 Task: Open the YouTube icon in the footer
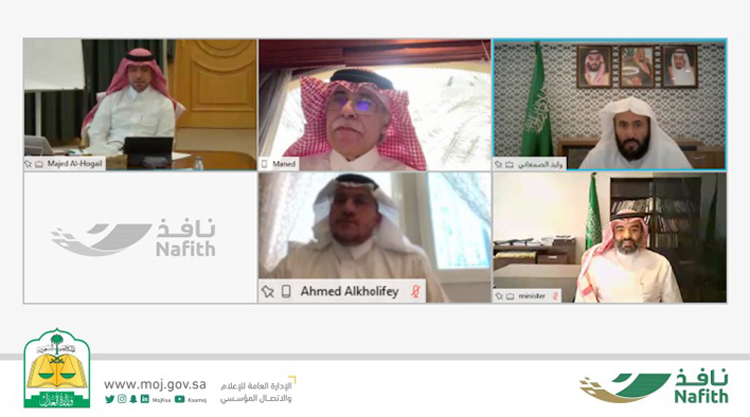click(180, 399)
